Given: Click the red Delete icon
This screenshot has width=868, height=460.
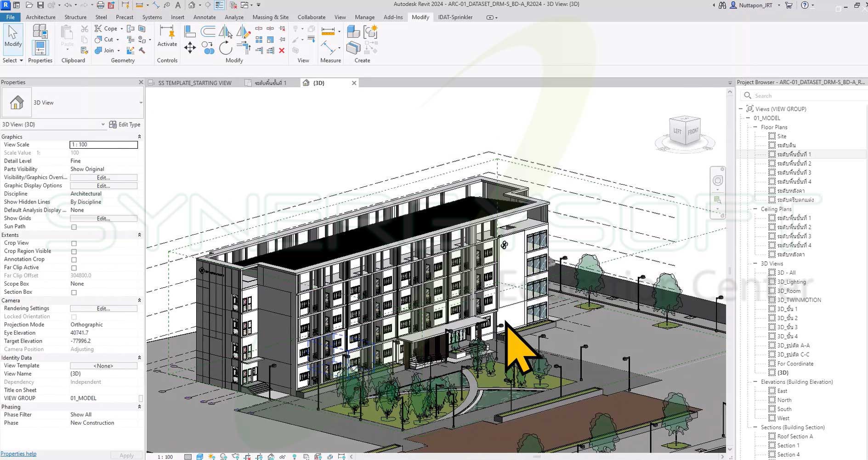Looking at the screenshot, I should pos(282,50).
